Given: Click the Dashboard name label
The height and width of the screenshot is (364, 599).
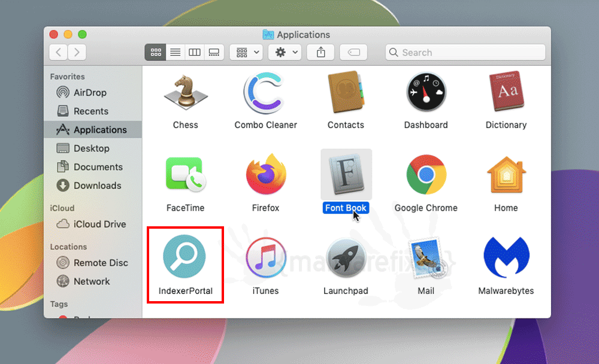Looking at the screenshot, I should click(x=426, y=125).
